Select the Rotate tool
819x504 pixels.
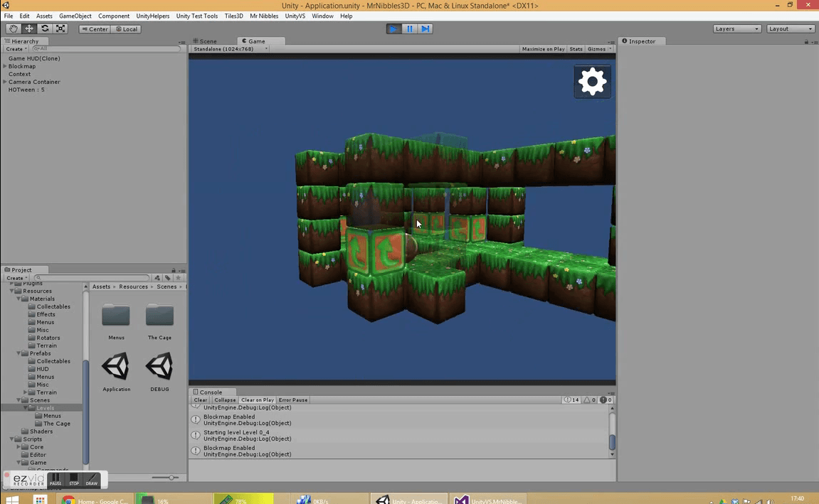(x=44, y=28)
